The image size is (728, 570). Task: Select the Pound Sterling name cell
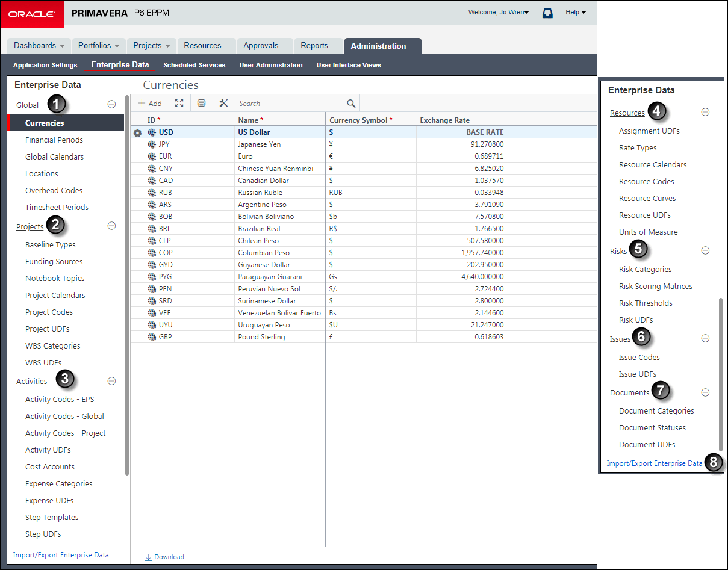tap(279, 337)
